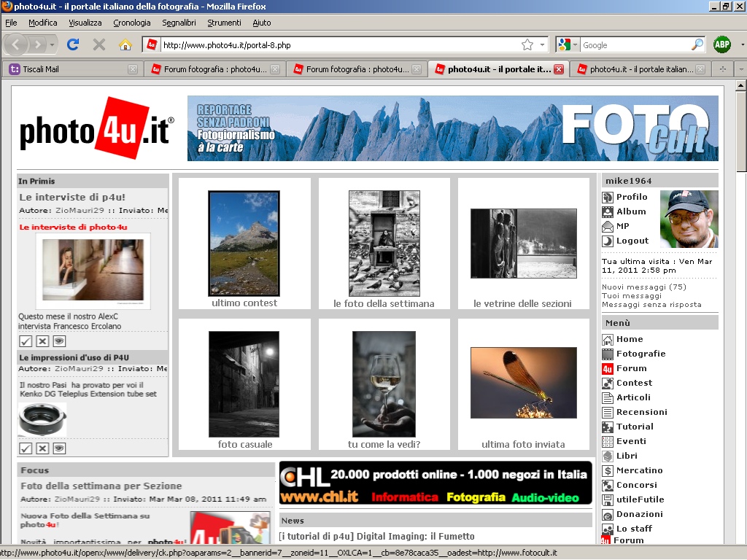Viewport: 747px width, 560px height.
Task: Click the Contest menu icon
Action: pos(608,384)
